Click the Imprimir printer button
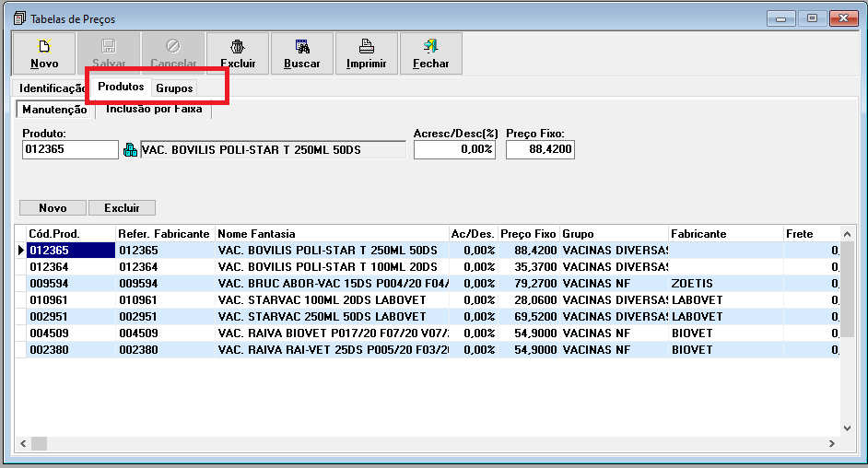Viewport: 868px width, 468px height. (x=367, y=53)
